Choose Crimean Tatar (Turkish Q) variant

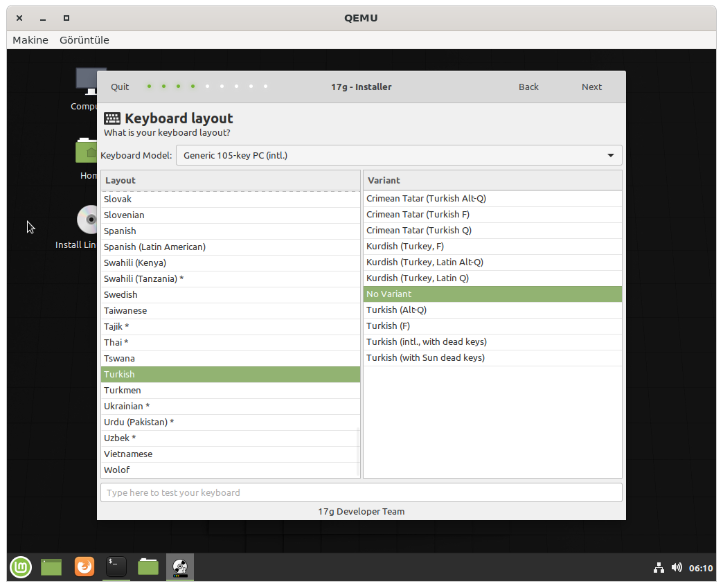(492, 231)
